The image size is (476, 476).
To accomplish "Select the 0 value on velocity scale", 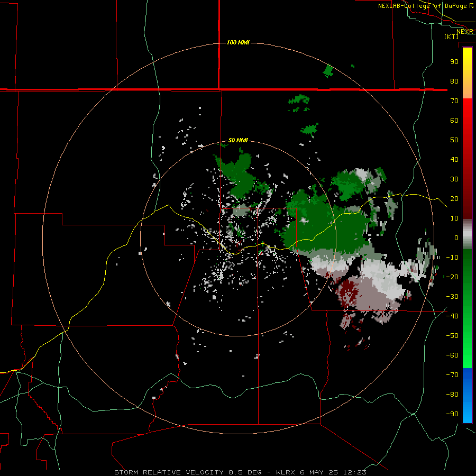I will click(456, 237).
